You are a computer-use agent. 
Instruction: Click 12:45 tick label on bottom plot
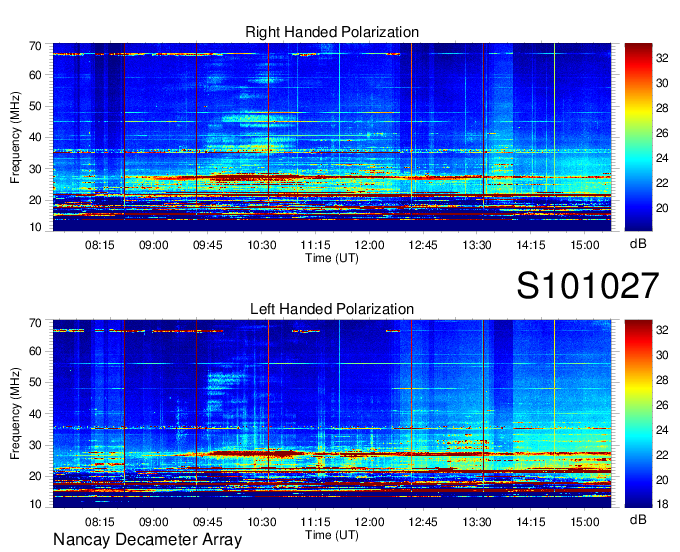[423, 522]
